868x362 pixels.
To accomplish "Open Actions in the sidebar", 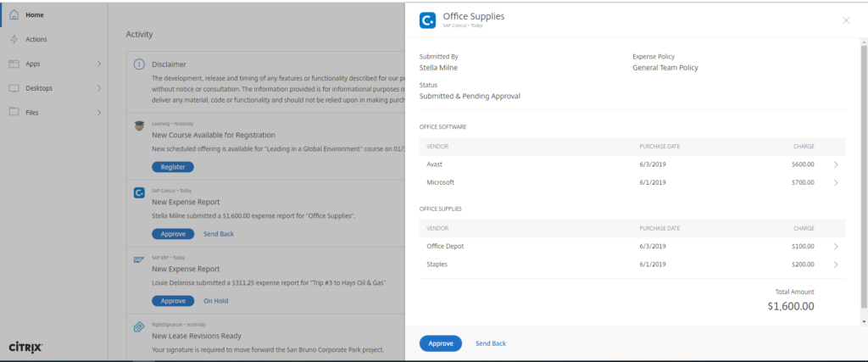I will [x=54, y=39].
